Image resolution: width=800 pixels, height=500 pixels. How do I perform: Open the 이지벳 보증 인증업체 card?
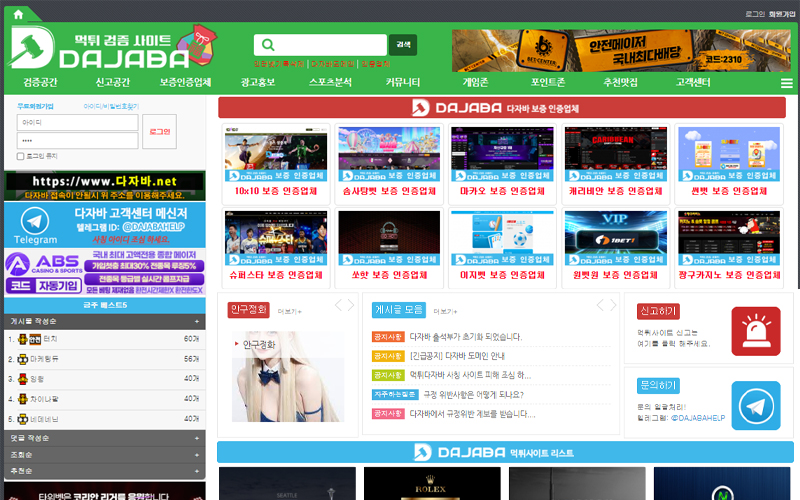click(x=502, y=247)
